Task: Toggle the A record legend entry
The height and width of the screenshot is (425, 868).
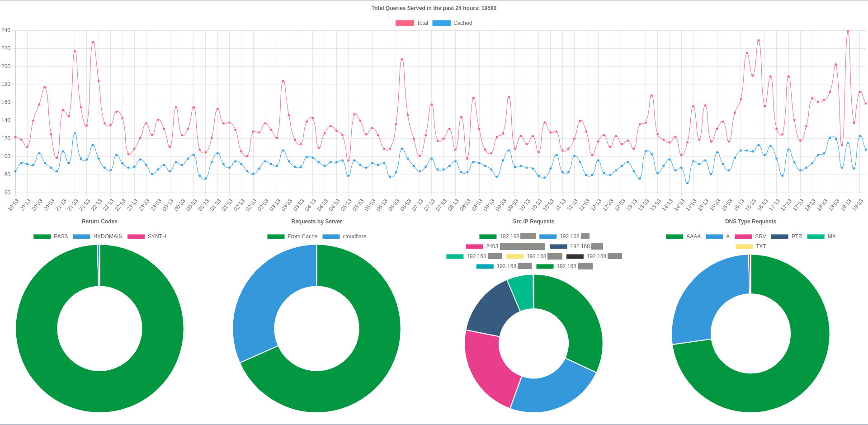Action: pos(718,236)
